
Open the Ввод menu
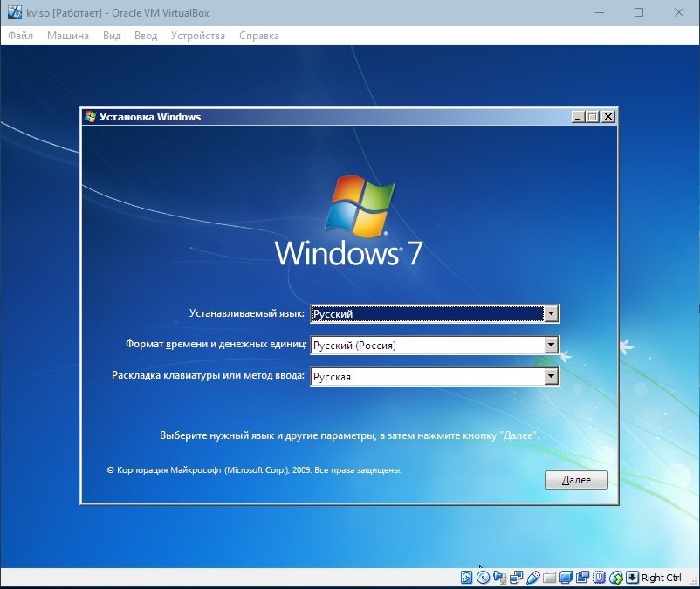pos(146,36)
